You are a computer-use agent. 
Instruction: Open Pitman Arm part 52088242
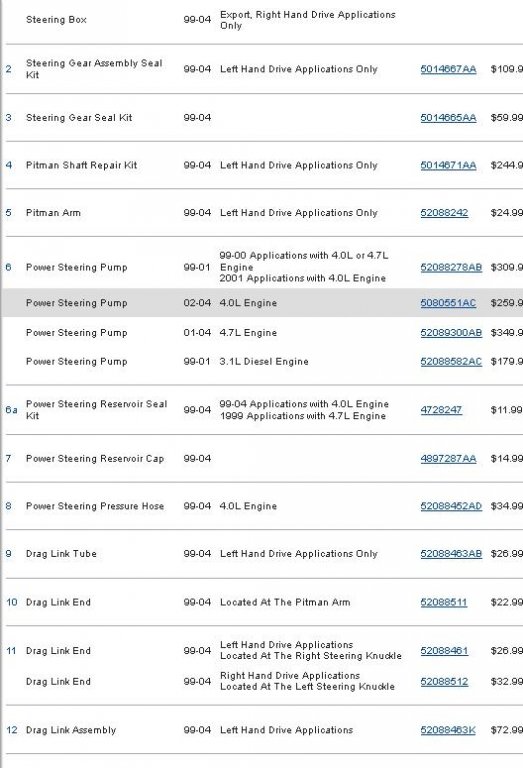444,213
